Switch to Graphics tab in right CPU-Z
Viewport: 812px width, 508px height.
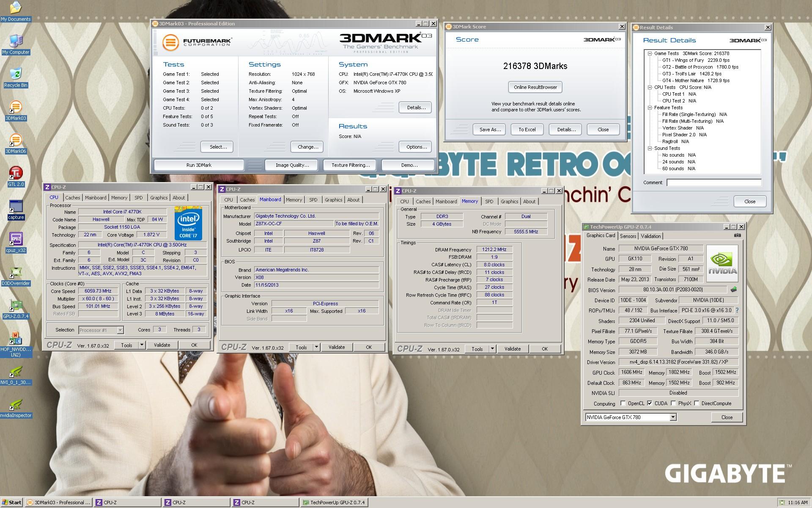(509, 202)
